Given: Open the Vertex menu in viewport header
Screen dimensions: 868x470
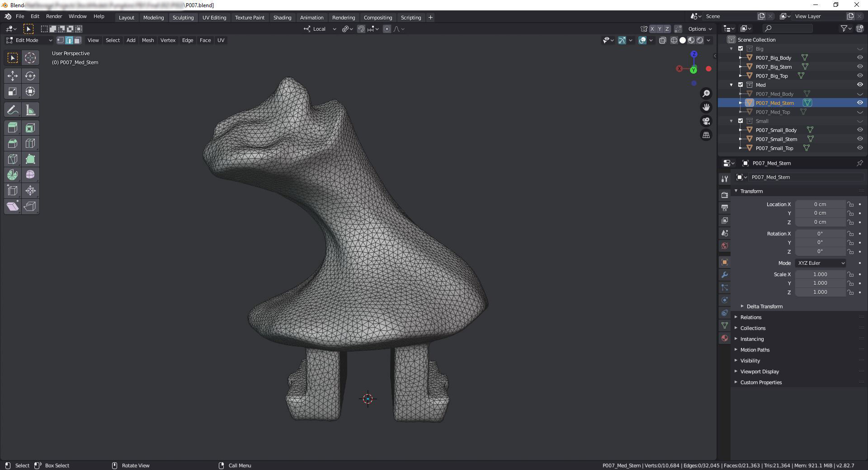Looking at the screenshot, I should [168, 40].
